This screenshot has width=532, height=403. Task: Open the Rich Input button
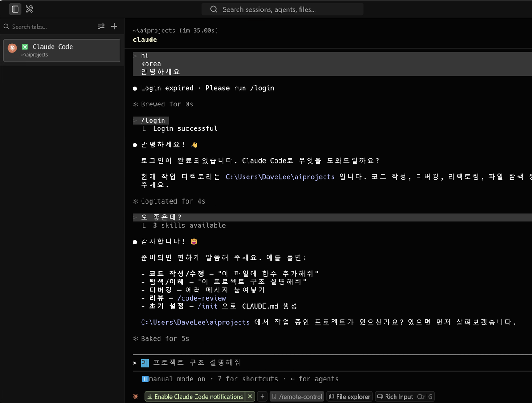(x=405, y=397)
